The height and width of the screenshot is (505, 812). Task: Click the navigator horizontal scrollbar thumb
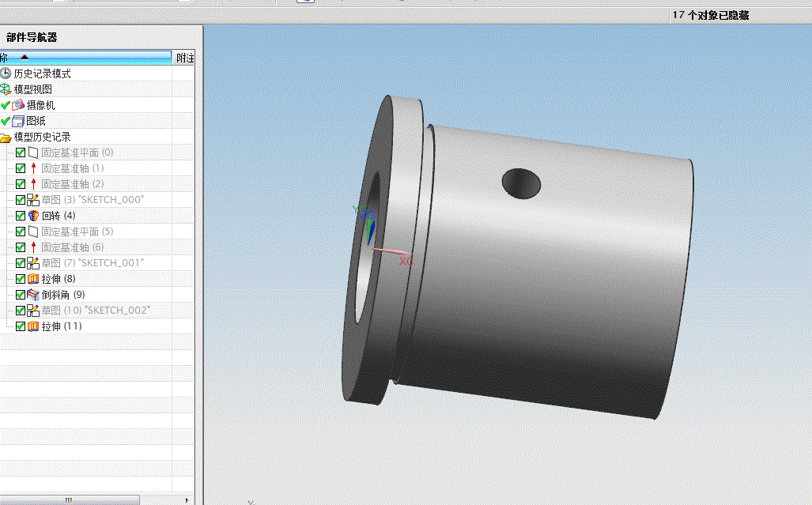pyautogui.click(x=69, y=499)
